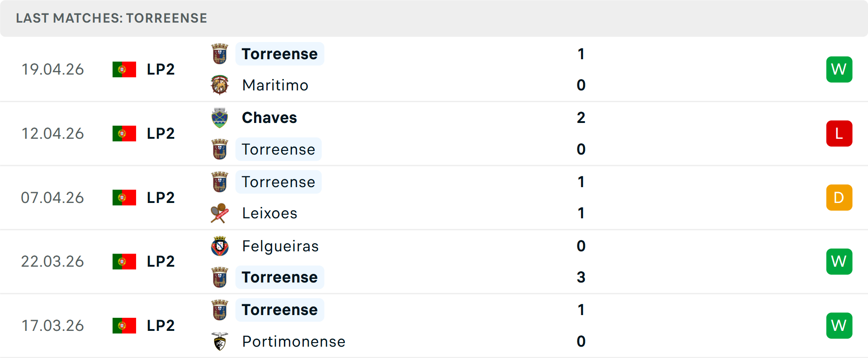Click the 07.04.26 match date
868x358 pixels.
52,198
